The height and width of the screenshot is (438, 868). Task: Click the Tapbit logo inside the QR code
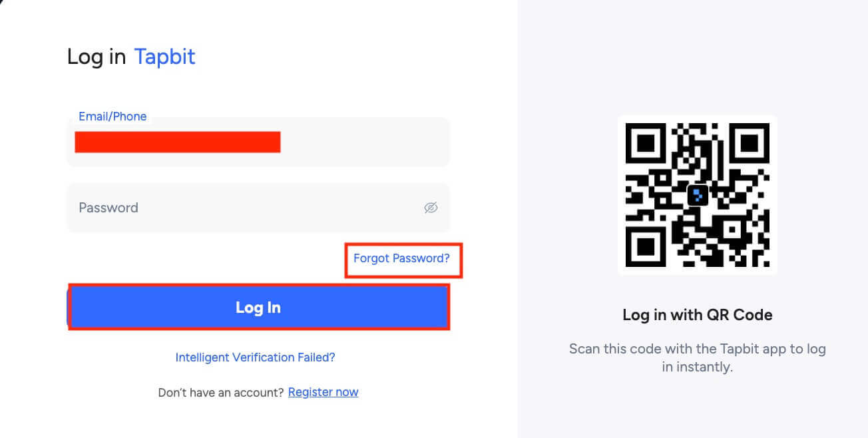click(x=697, y=195)
